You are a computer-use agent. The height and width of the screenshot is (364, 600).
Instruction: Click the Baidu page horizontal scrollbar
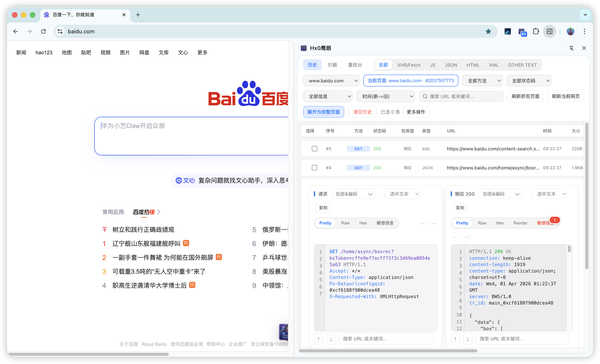(x=89, y=354)
